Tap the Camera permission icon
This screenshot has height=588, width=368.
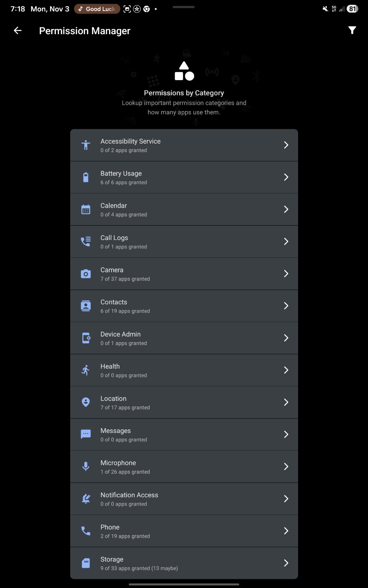tap(86, 274)
